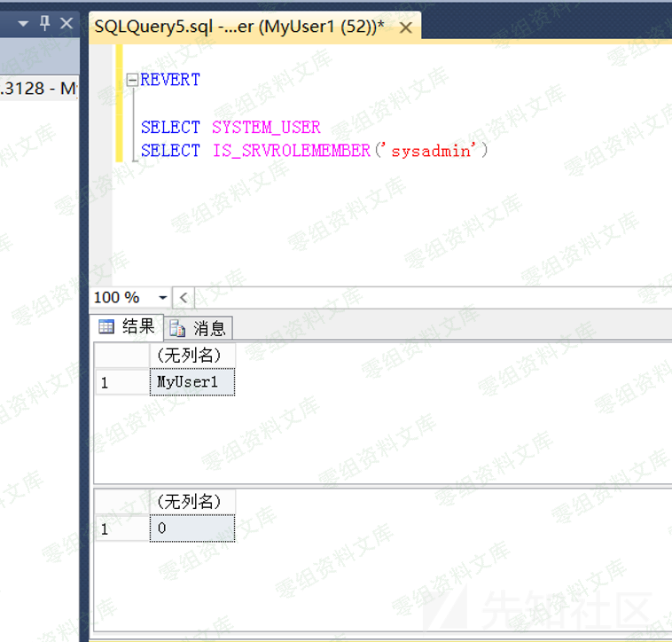Image resolution: width=672 pixels, height=642 pixels.
Task: Select the result cell containing 0
Action: [x=192, y=528]
